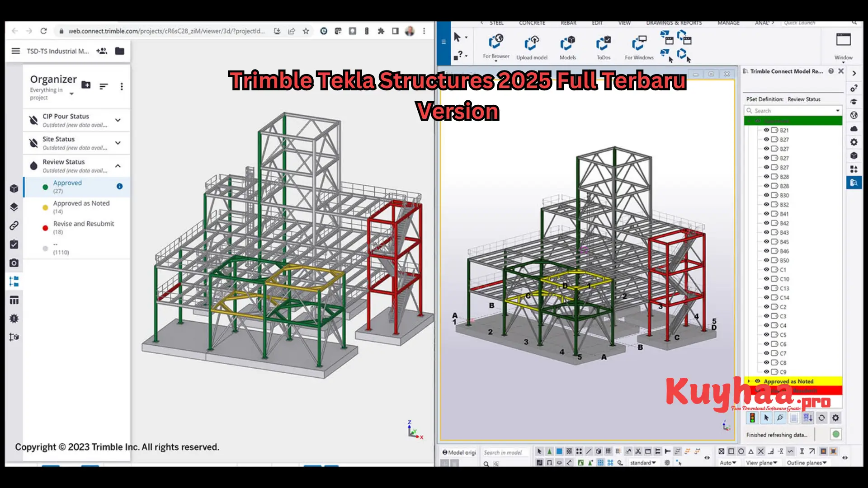Select the links icon in the left sidebar
This screenshot has height=488, width=868.
click(14, 225)
